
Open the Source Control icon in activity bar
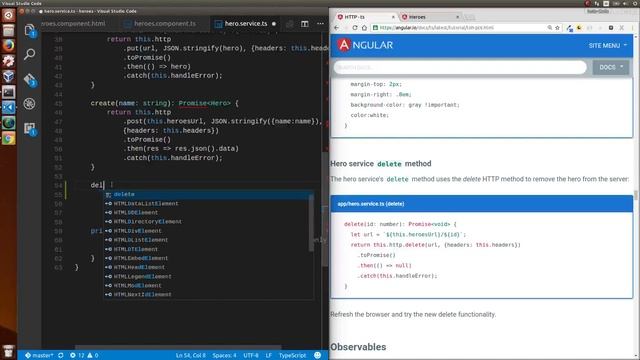29,79
